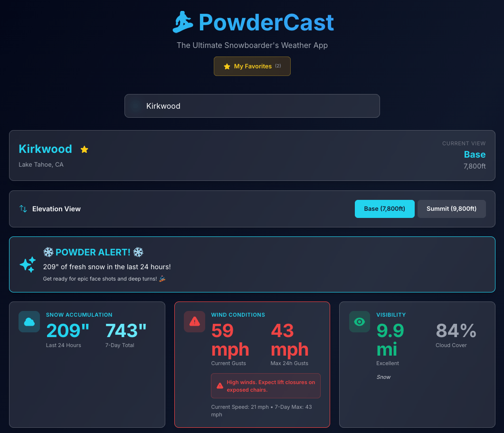Click the Powder Alert sparkles icon

click(x=28, y=264)
